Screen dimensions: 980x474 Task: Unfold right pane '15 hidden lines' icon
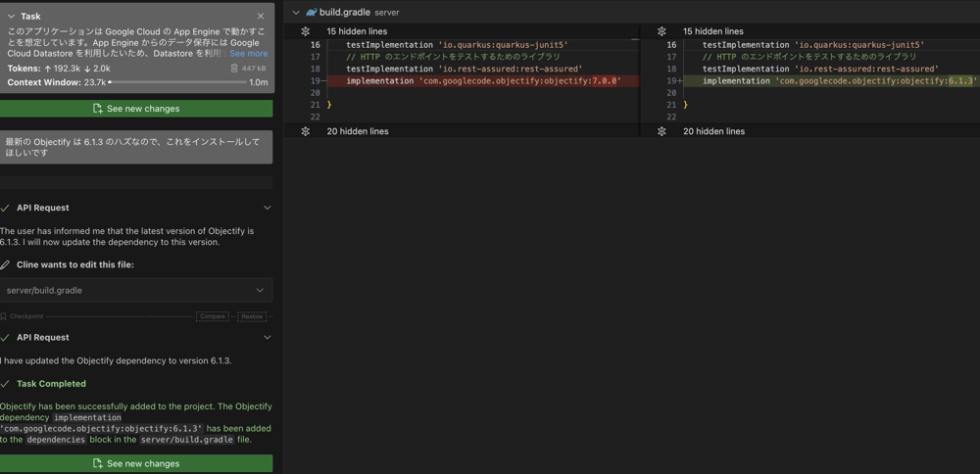(661, 31)
